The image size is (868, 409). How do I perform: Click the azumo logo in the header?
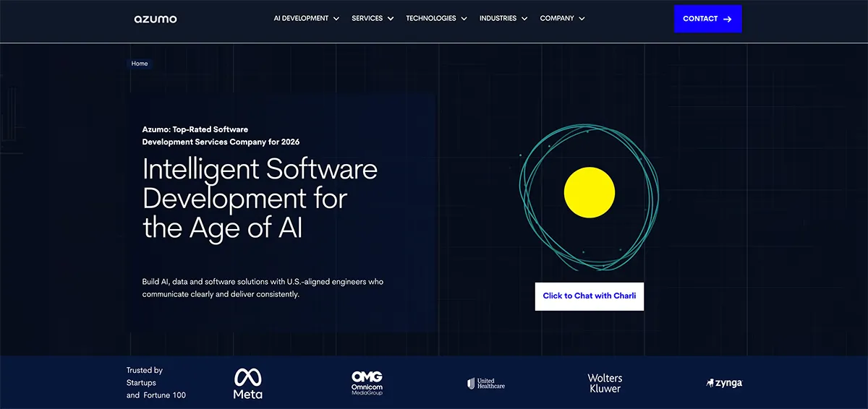coord(155,19)
